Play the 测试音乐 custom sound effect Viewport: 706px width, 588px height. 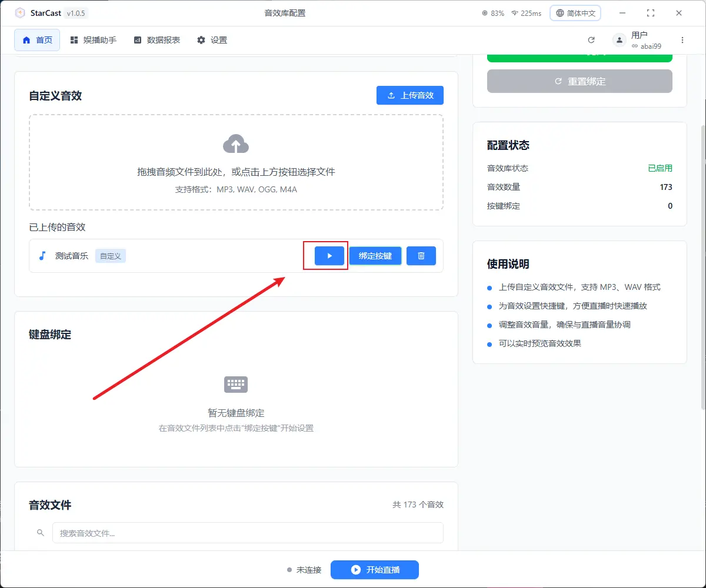[x=329, y=256]
